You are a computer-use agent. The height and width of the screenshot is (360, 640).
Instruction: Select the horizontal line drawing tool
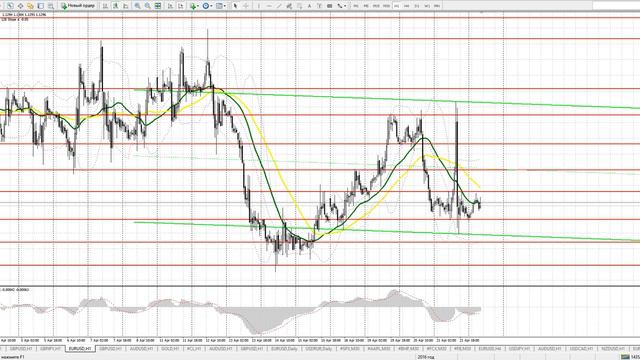(x=269, y=6)
